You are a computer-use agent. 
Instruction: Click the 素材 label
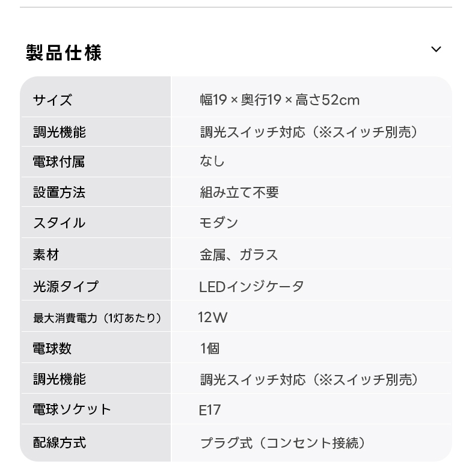point(46,255)
